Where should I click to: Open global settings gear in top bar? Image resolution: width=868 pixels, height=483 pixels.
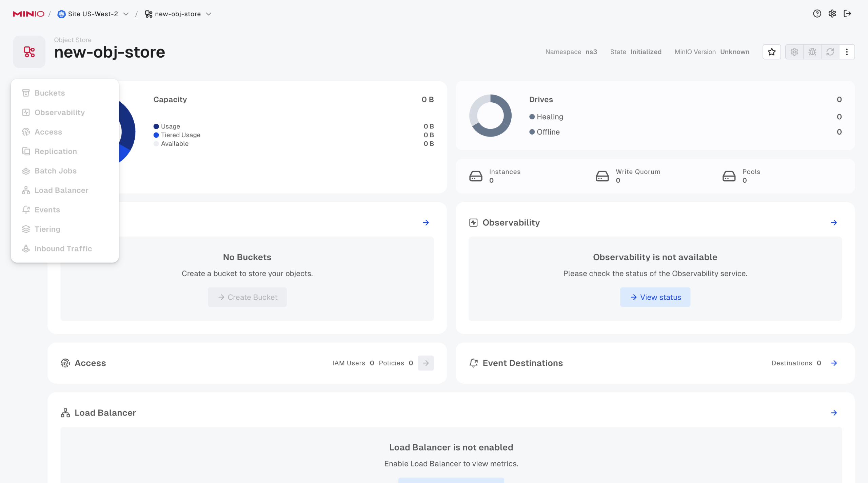[x=832, y=14]
